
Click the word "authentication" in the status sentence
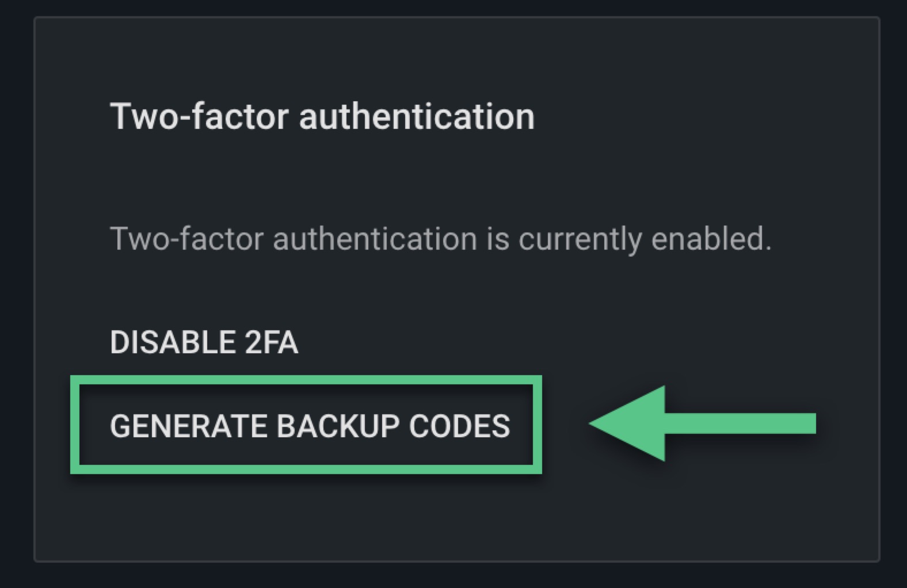pos(375,239)
